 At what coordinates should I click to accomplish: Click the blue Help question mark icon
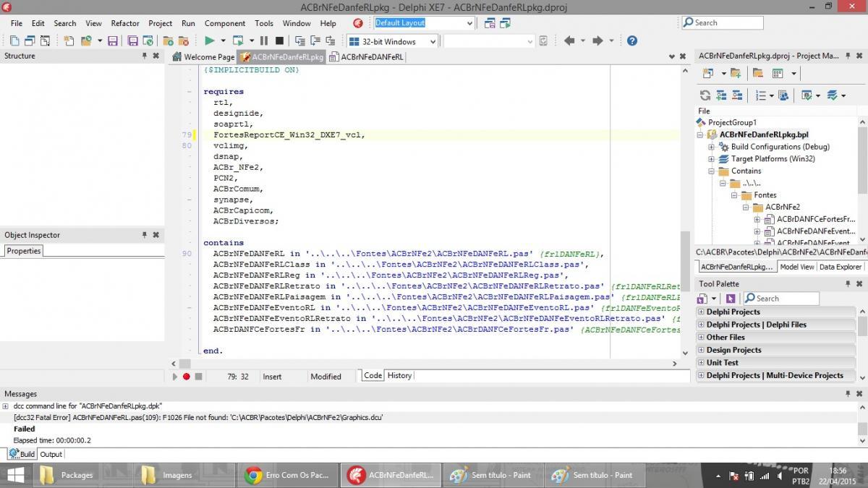(631, 41)
